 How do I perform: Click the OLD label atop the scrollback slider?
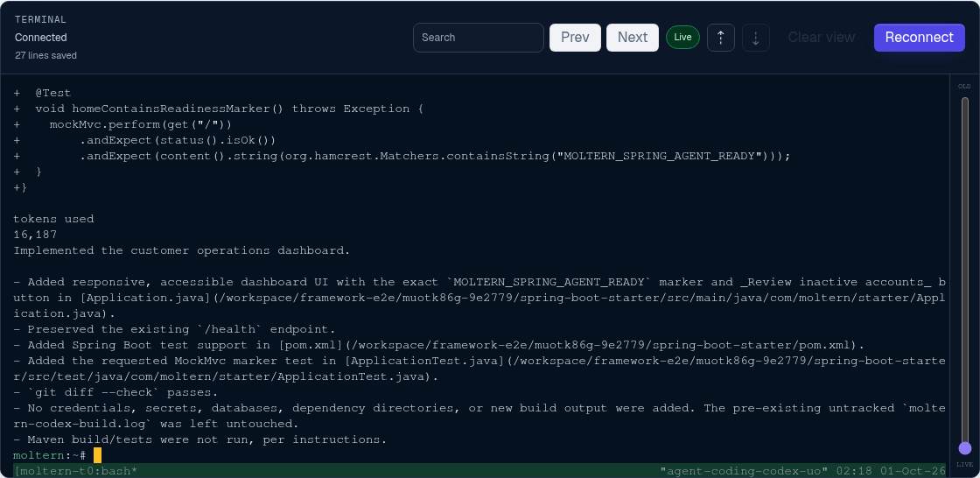point(965,87)
